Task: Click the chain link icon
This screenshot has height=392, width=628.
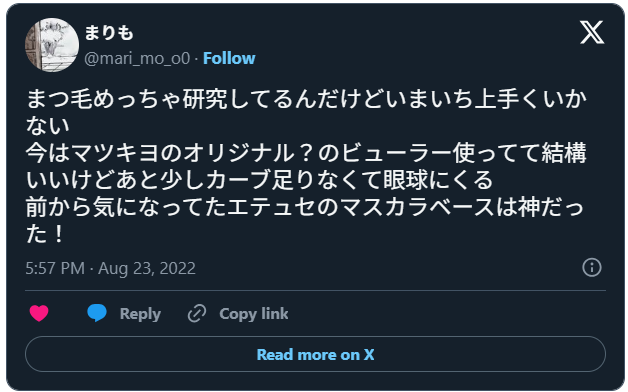Action: [x=197, y=313]
